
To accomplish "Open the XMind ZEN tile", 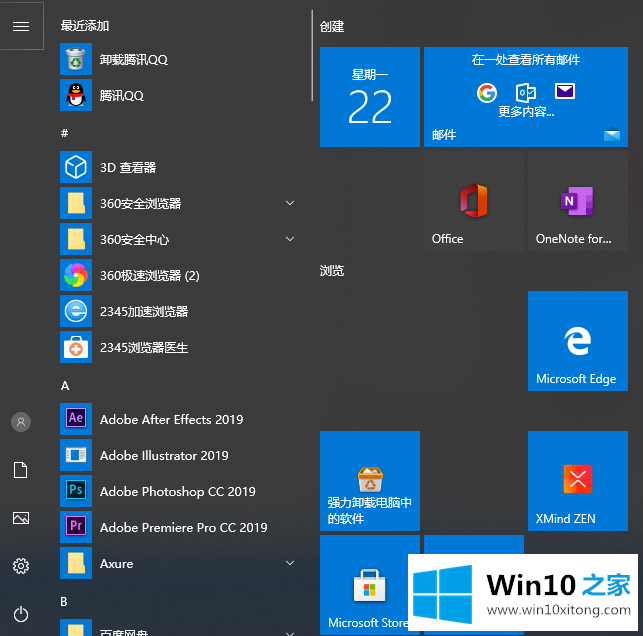I will coord(578,481).
